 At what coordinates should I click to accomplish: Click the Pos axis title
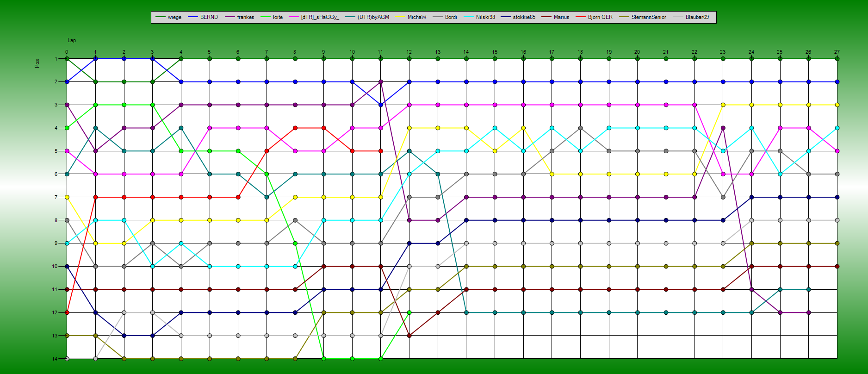(x=37, y=63)
